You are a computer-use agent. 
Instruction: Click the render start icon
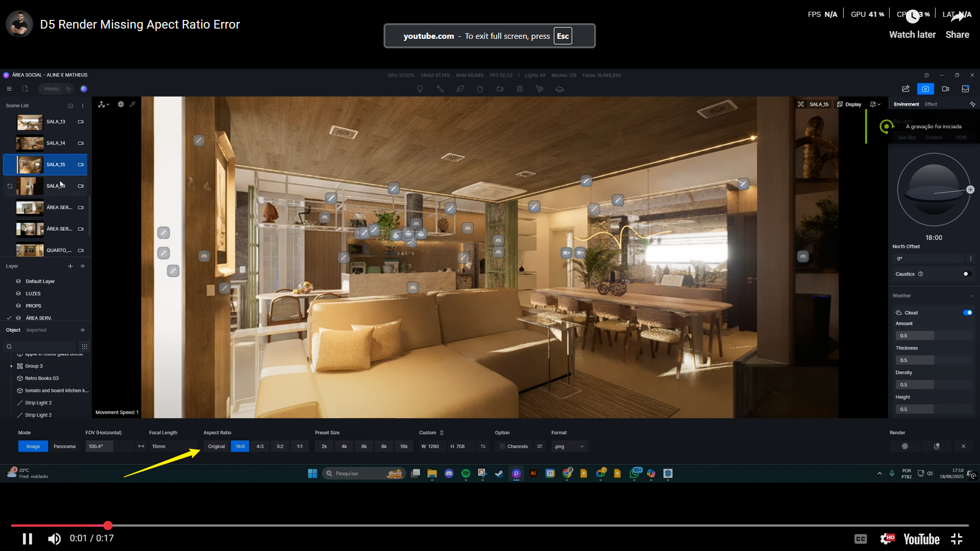point(905,446)
